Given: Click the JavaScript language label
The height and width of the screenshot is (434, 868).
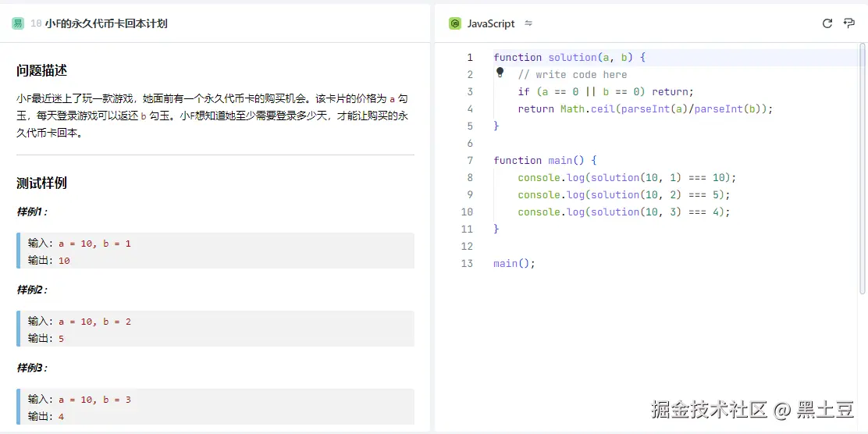Looking at the screenshot, I should pyautogui.click(x=490, y=23).
